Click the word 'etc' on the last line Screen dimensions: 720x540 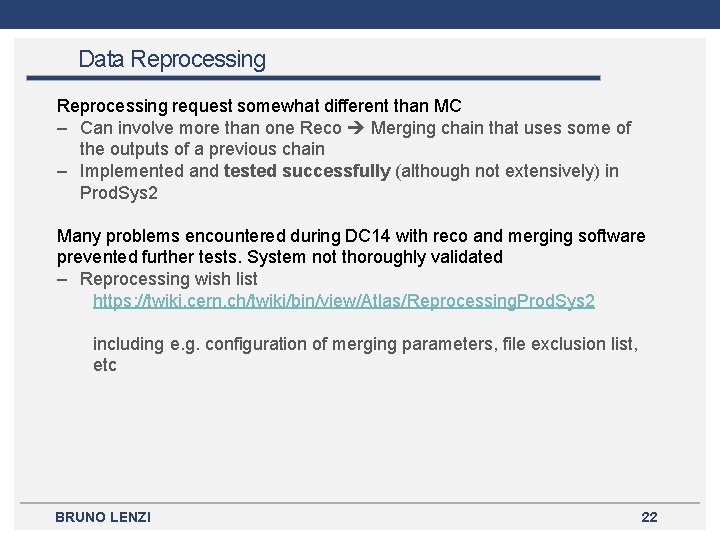coord(105,365)
